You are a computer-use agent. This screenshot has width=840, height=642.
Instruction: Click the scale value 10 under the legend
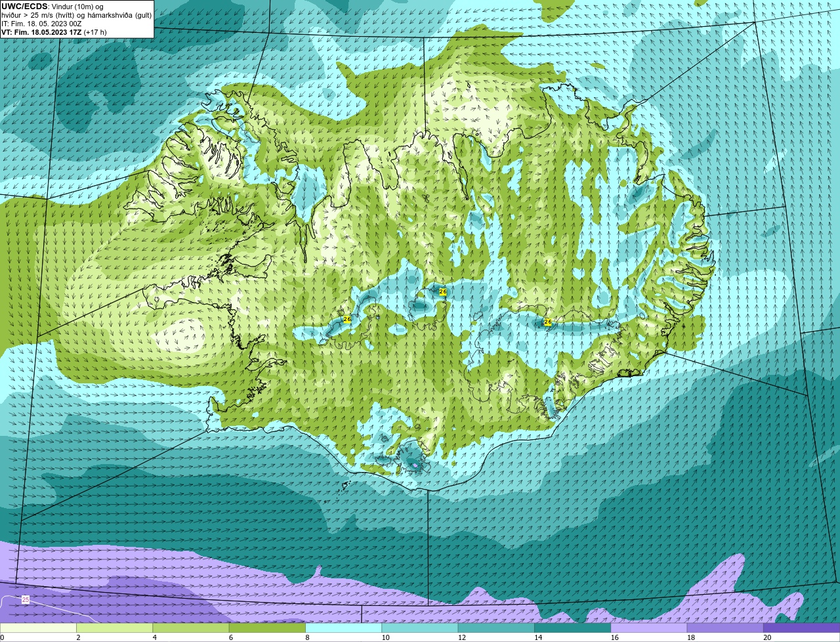click(x=385, y=637)
